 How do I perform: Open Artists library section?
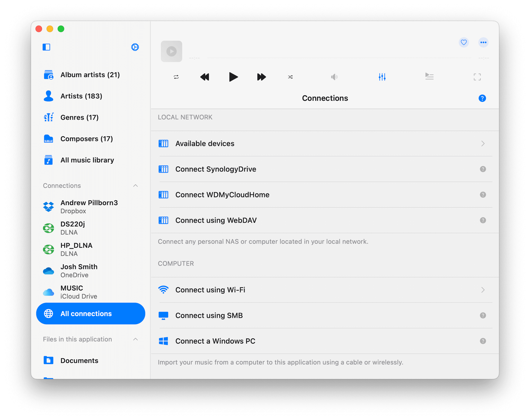[x=81, y=96]
